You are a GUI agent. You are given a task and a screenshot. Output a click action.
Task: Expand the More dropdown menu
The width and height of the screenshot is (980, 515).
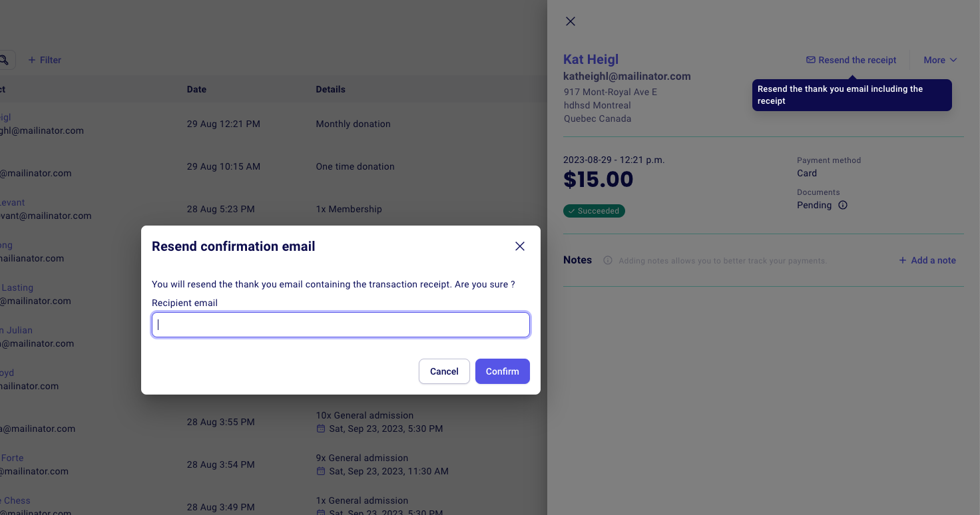pyautogui.click(x=940, y=60)
